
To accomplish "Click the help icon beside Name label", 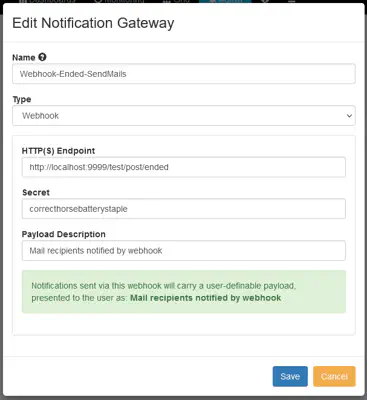I will [42, 57].
